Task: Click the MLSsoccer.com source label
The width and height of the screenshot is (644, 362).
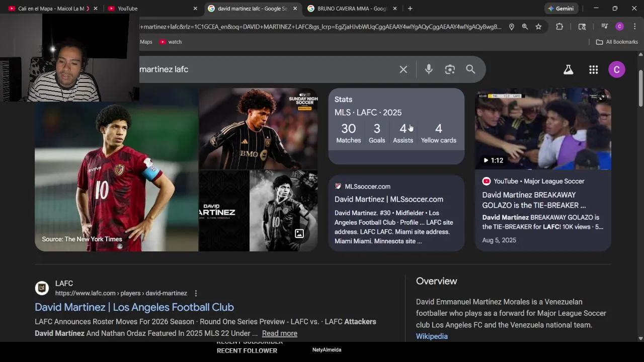Action: (367, 187)
